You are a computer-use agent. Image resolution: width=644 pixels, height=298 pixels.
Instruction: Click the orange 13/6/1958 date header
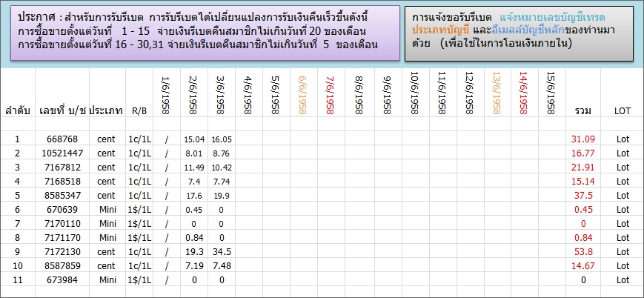pyautogui.click(x=497, y=93)
